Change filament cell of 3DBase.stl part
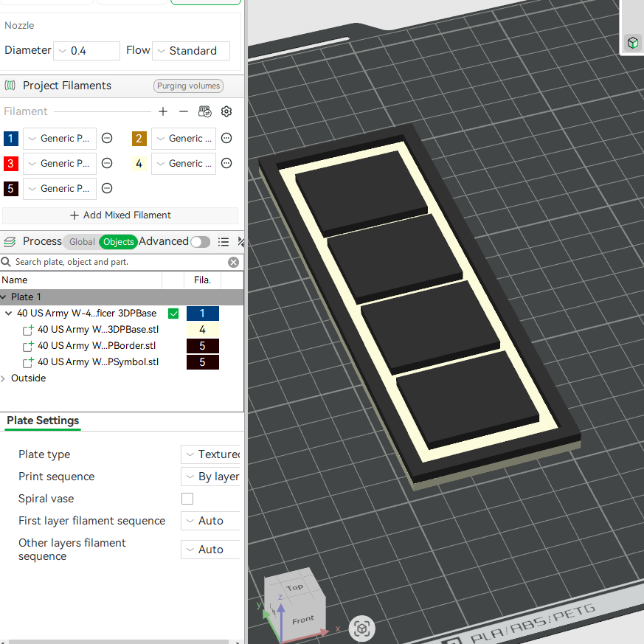644x644 pixels. 202,330
